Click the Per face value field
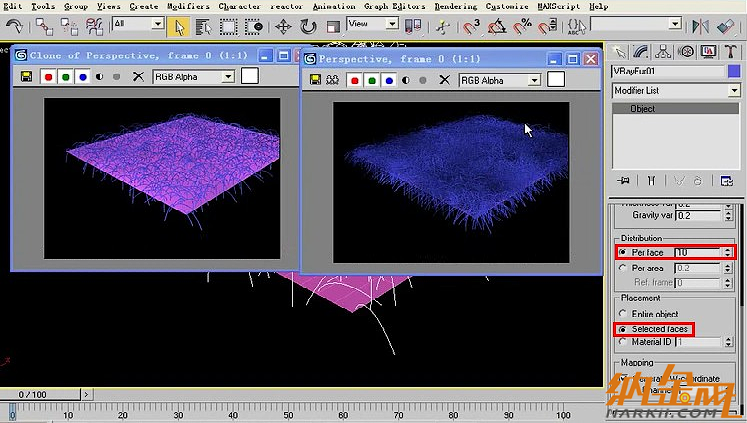The width and height of the screenshot is (747, 423). [x=696, y=253]
